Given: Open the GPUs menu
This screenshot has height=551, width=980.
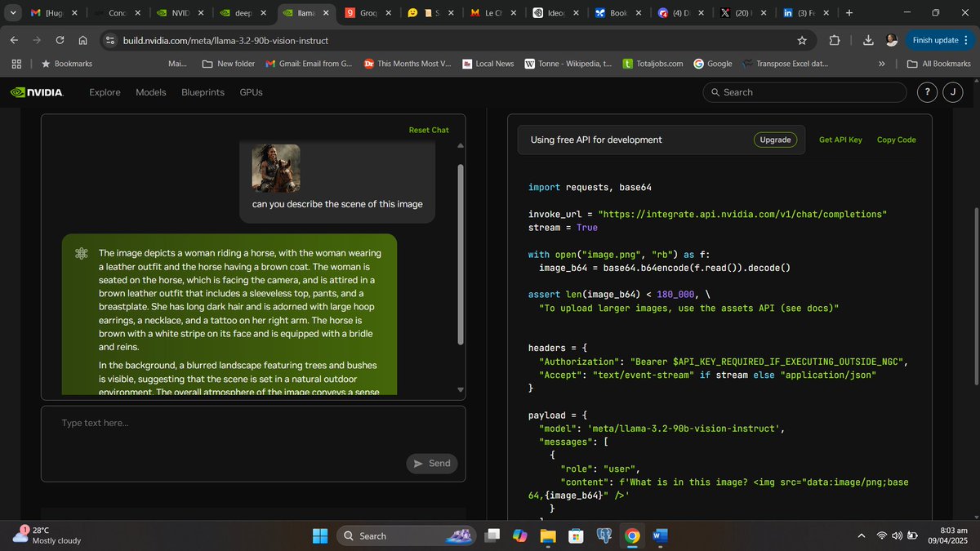Looking at the screenshot, I should (x=252, y=92).
